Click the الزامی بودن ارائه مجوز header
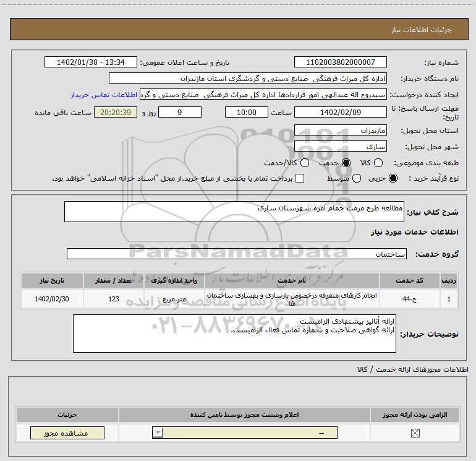 coord(415,415)
